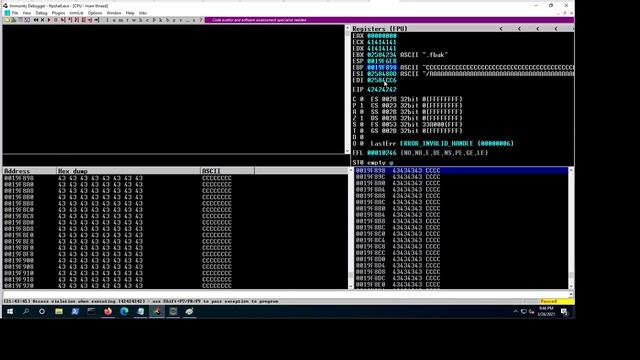Click the access violation status bar message

(141, 301)
